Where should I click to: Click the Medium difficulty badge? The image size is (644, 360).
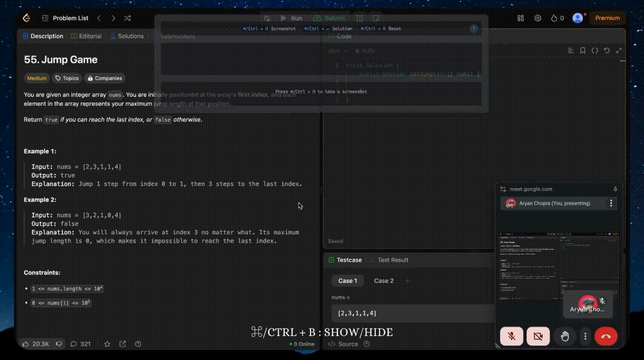[x=37, y=78]
